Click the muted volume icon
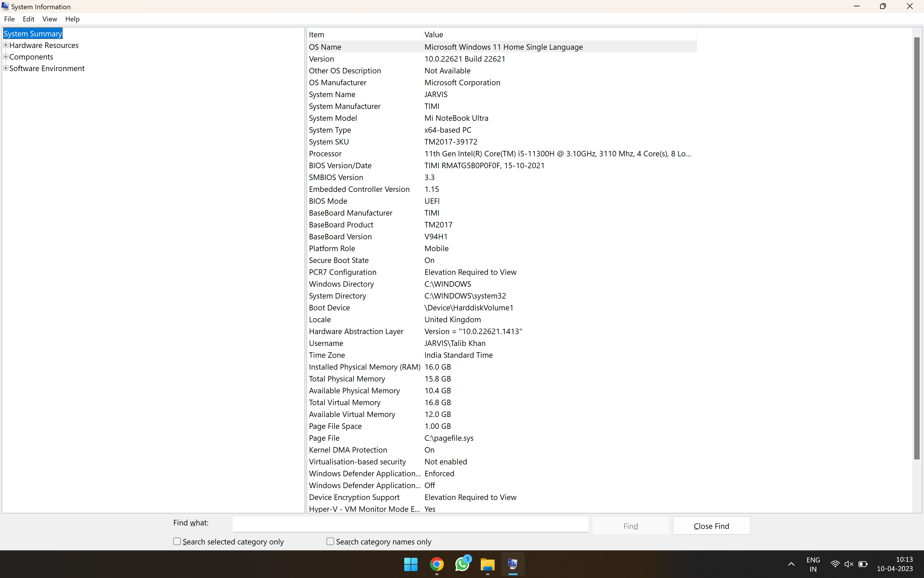Image resolution: width=924 pixels, height=578 pixels. (x=849, y=564)
